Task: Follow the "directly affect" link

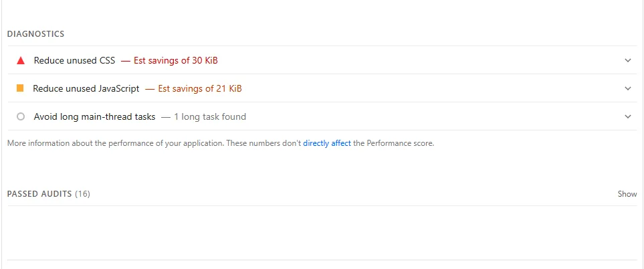Action: point(327,143)
